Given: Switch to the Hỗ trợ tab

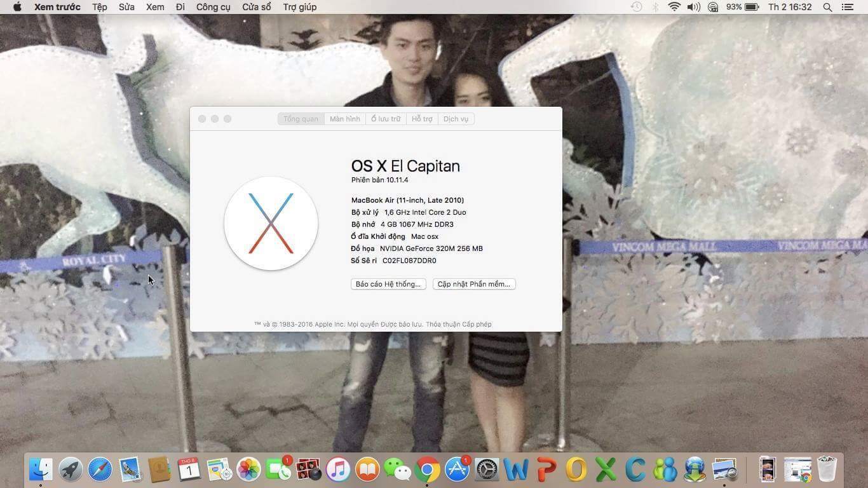Looking at the screenshot, I should [x=422, y=119].
